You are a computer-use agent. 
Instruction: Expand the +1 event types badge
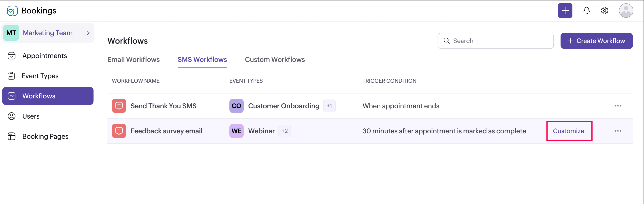(329, 106)
